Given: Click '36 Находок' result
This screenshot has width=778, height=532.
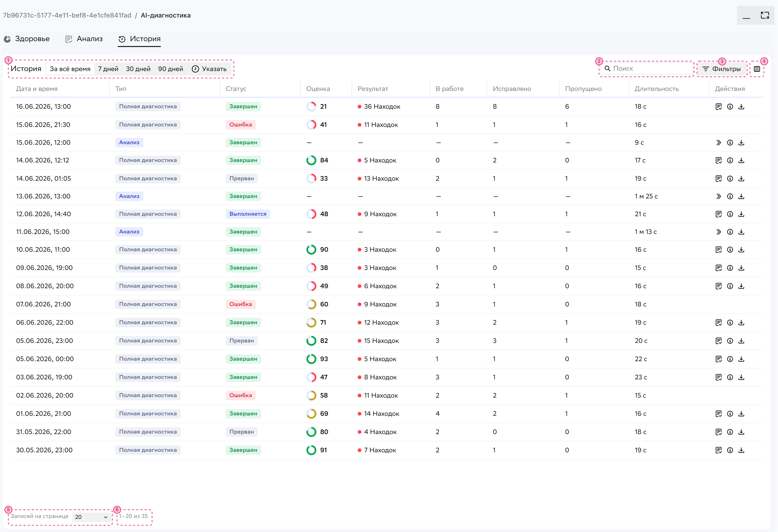Looking at the screenshot, I should coord(379,106).
